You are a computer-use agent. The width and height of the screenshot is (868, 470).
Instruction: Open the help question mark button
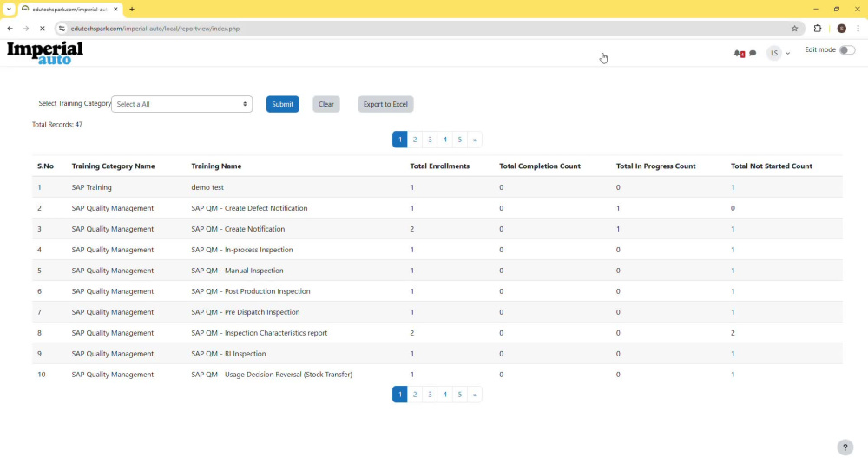coord(845,447)
